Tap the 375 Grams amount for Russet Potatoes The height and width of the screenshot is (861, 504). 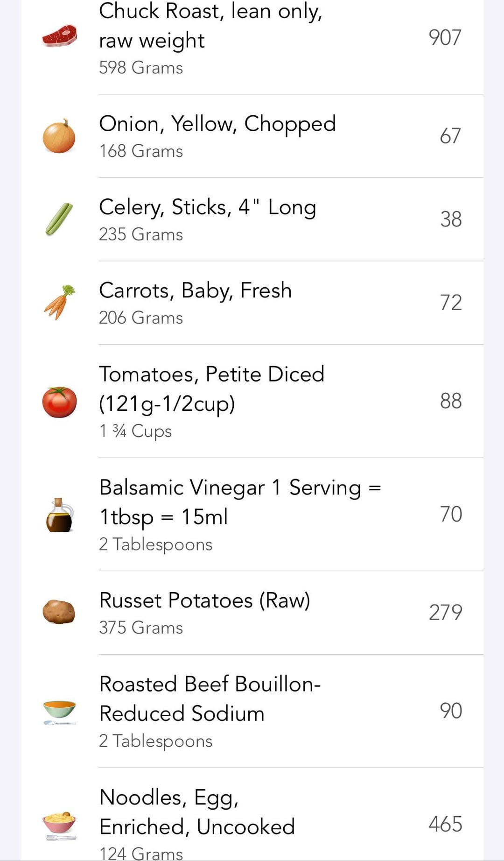click(141, 628)
